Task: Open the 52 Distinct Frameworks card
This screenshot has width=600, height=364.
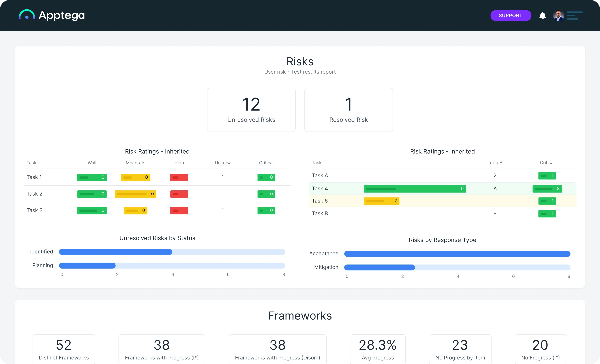Action: [64, 349]
